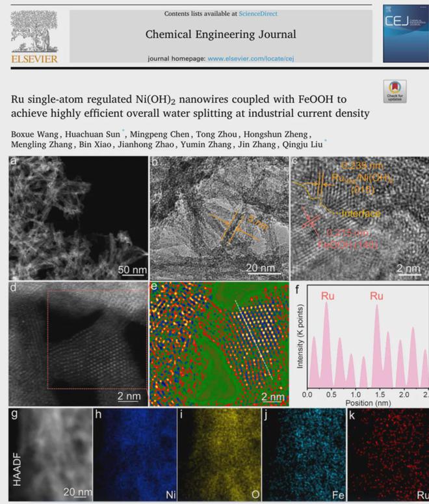Image resolution: width=429 pixels, height=504 pixels.
Task: Open journal homepage www.elsevier.com/locate/cej
Action: [251, 59]
